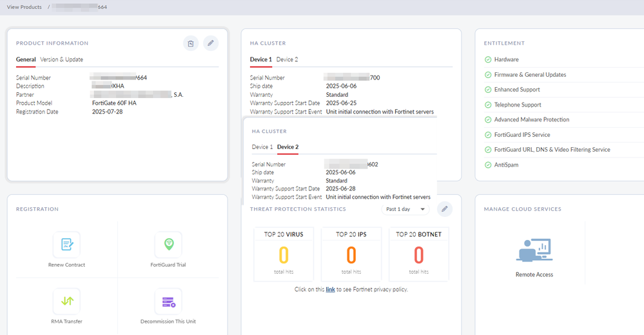Image resolution: width=644 pixels, height=335 pixels.
Task: Click the edit pencil in Product Information
Action: pyautogui.click(x=211, y=43)
